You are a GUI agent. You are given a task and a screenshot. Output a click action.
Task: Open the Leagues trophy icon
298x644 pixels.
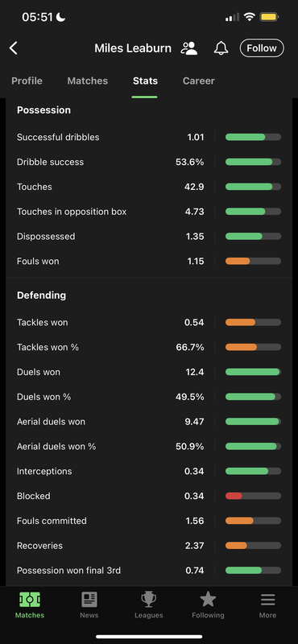pos(149,600)
